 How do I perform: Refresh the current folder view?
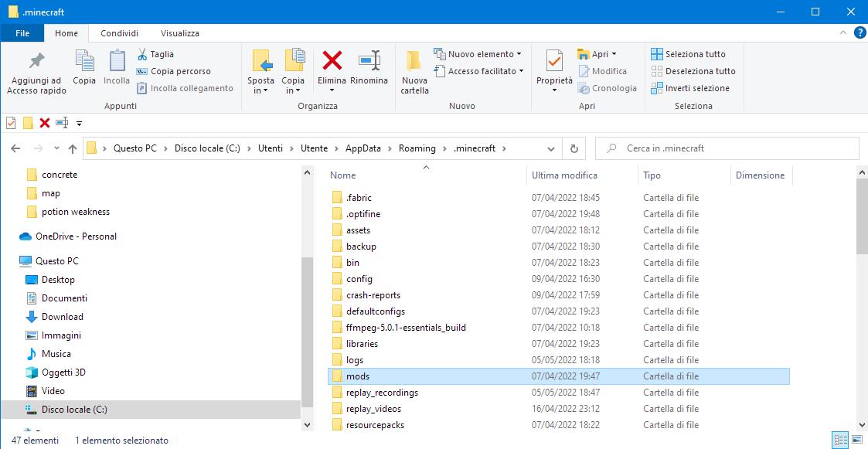(574, 148)
